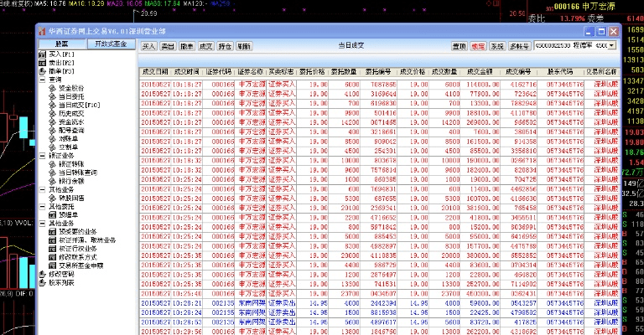
Task: Collapse the 其他业务 group containing 转股回售
Action: 42,189
